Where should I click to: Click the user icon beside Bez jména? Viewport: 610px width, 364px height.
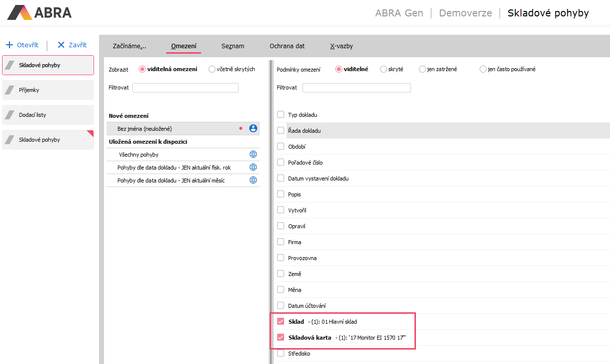pos(253,128)
